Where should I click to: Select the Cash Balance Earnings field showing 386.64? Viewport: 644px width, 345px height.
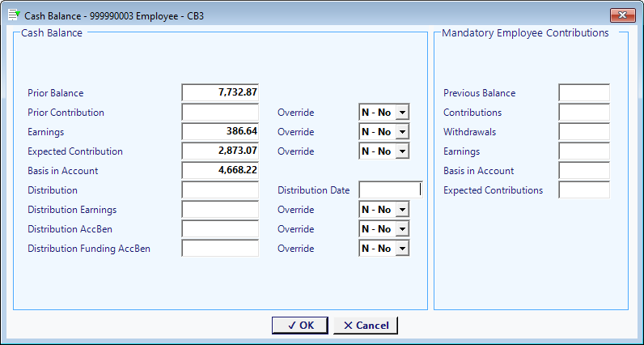[220, 131]
